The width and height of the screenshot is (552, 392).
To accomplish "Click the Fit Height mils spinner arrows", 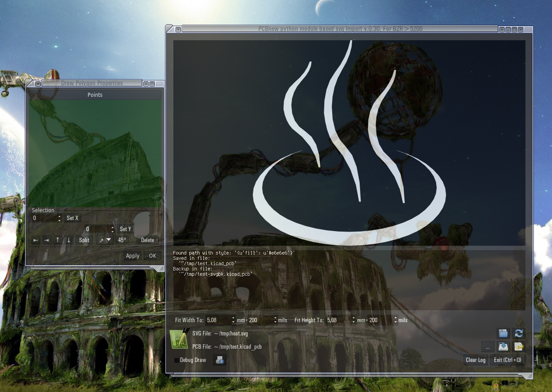I will pyautogui.click(x=395, y=320).
